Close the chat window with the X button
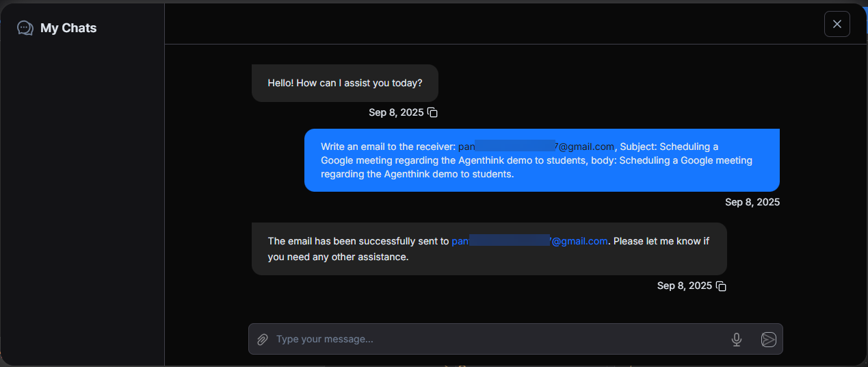The height and width of the screenshot is (367, 868). (837, 24)
